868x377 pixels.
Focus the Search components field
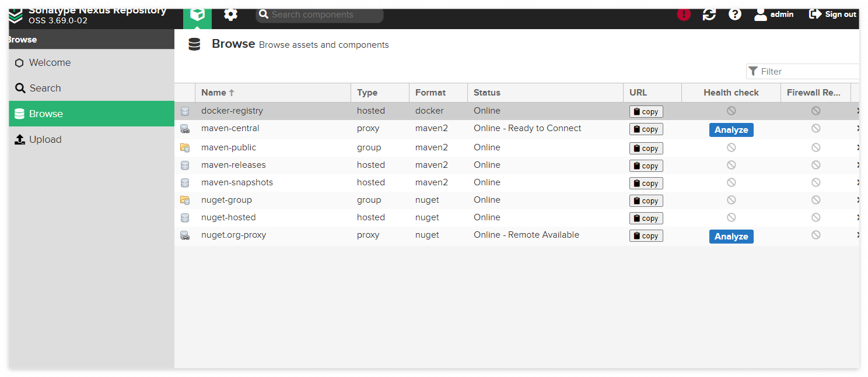tap(320, 15)
